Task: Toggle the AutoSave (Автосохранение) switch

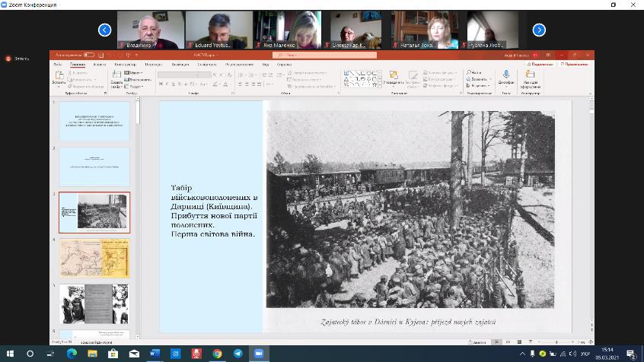Action: 89,55
